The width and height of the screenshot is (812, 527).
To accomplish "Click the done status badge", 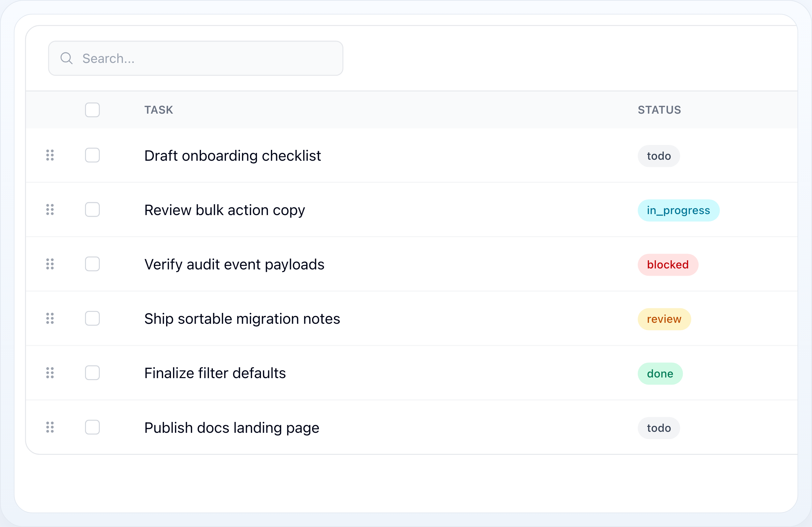I will coord(660,374).
